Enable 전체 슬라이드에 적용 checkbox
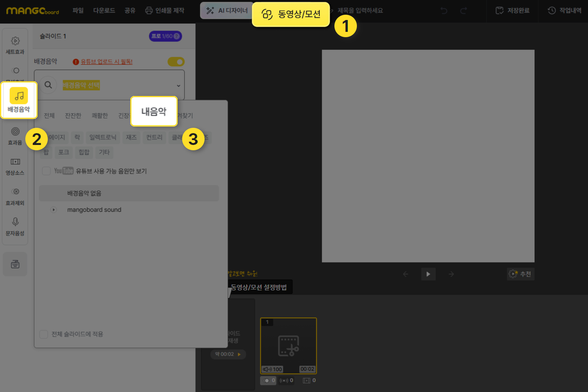The image size is (588, 392). [44, 334]
